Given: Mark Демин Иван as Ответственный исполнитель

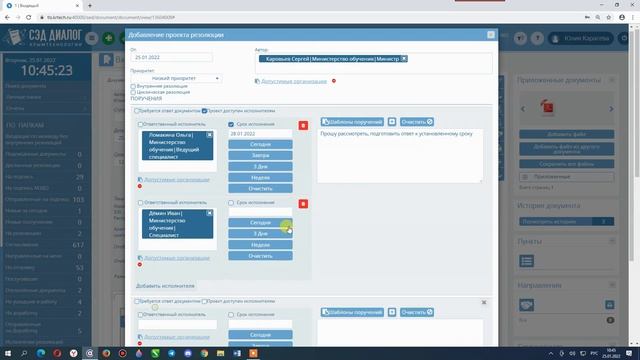Looking at the screenshot, I should coord(140,202).
